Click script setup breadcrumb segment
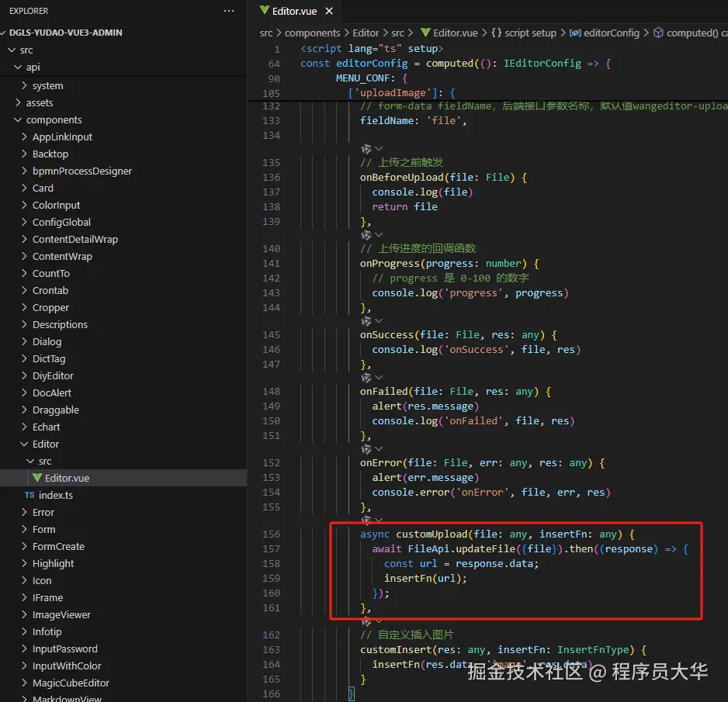This screenshot has height=702, width=728. (x=530, y=33)
